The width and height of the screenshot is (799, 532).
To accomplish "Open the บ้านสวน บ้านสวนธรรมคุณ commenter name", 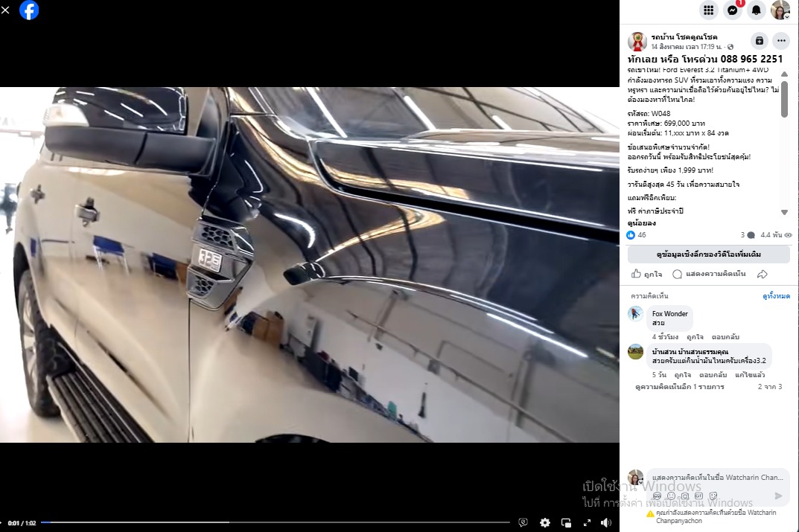I will coord(690,352).
